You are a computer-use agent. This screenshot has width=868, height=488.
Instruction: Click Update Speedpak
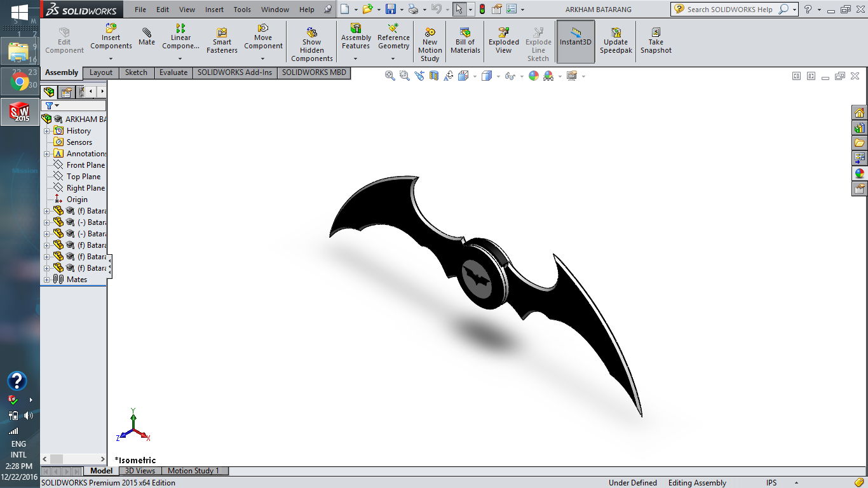616,41
